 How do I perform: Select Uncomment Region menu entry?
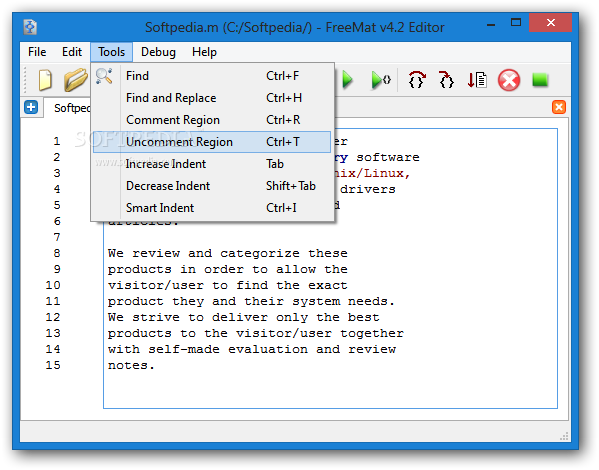click(x=212, y=142)
